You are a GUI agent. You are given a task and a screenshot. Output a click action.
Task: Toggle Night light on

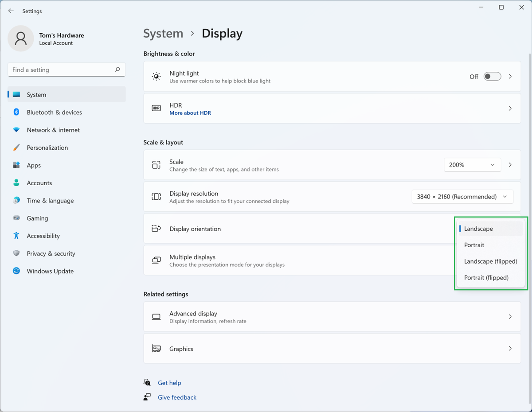(492, 76)
